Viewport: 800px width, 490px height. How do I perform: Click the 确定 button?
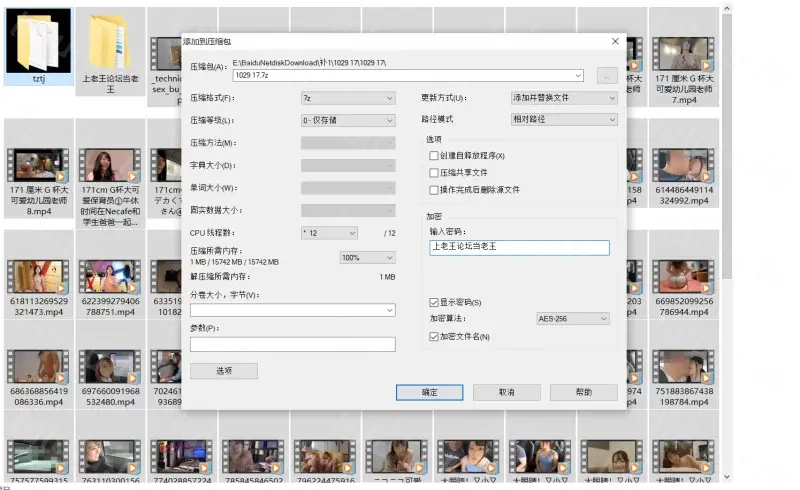(x=429, y=392)
